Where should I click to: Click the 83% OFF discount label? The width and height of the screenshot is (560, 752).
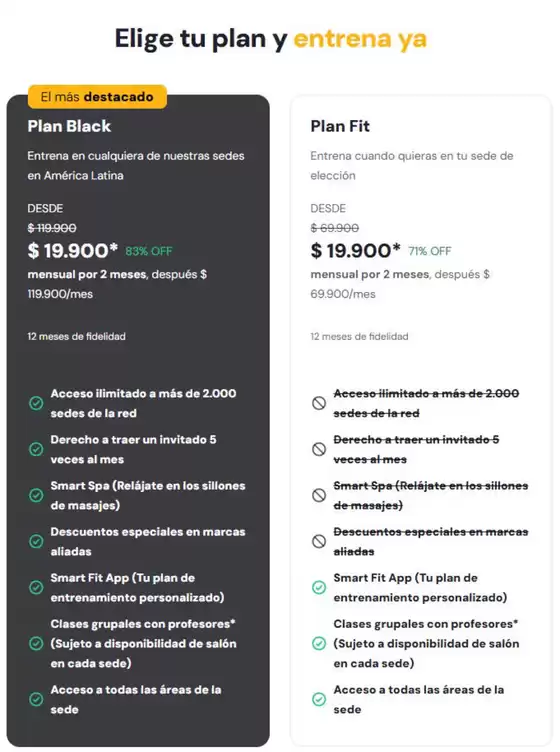tap(149, 251)
